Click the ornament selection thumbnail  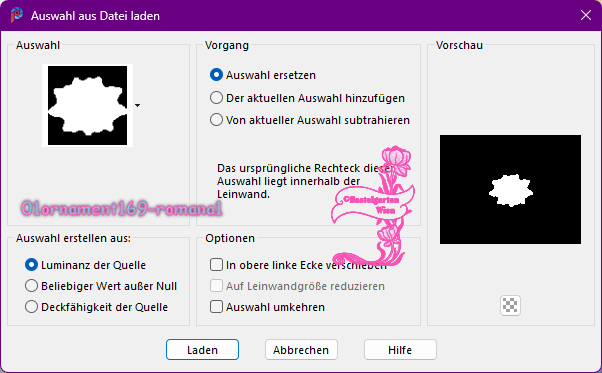(88, 106)
